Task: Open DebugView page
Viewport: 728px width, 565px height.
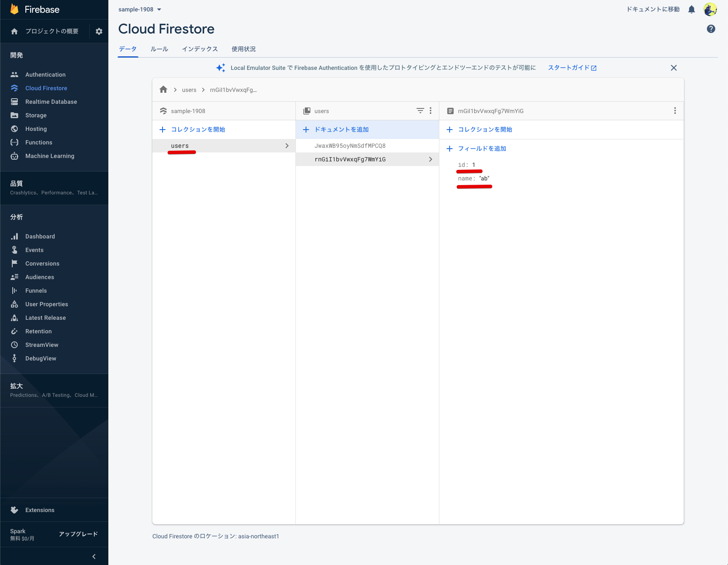Action: 41,358
